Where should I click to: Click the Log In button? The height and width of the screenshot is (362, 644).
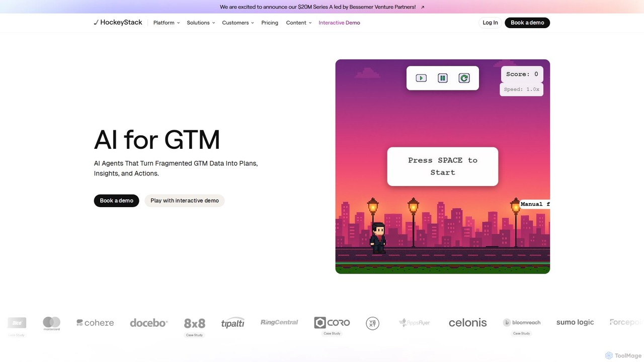click(x=490, y=23)
